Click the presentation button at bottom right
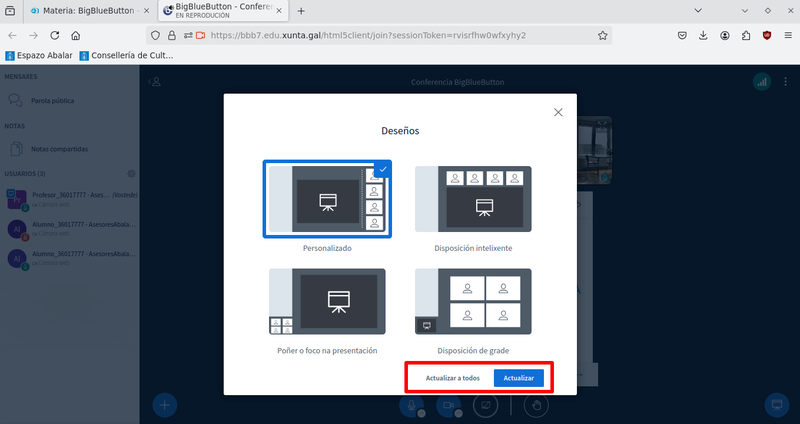The image size is (800, 424). tap(775, 405)
